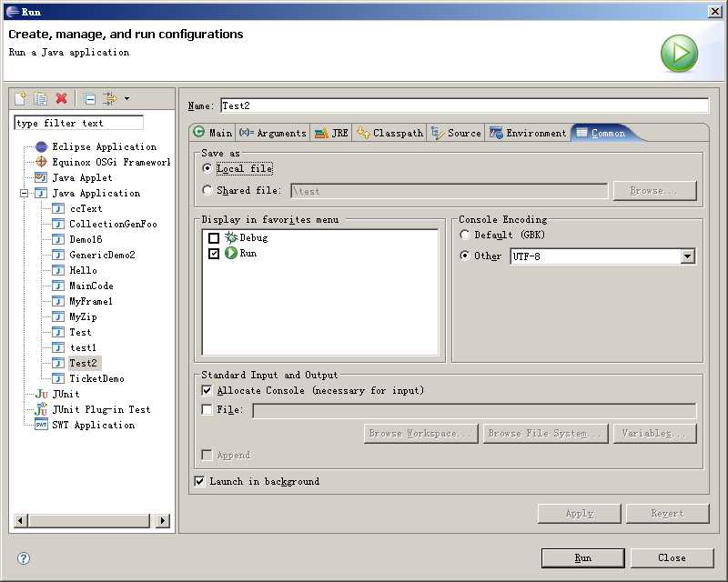Close the Run dialog window
728x582 pixels.
715,12
